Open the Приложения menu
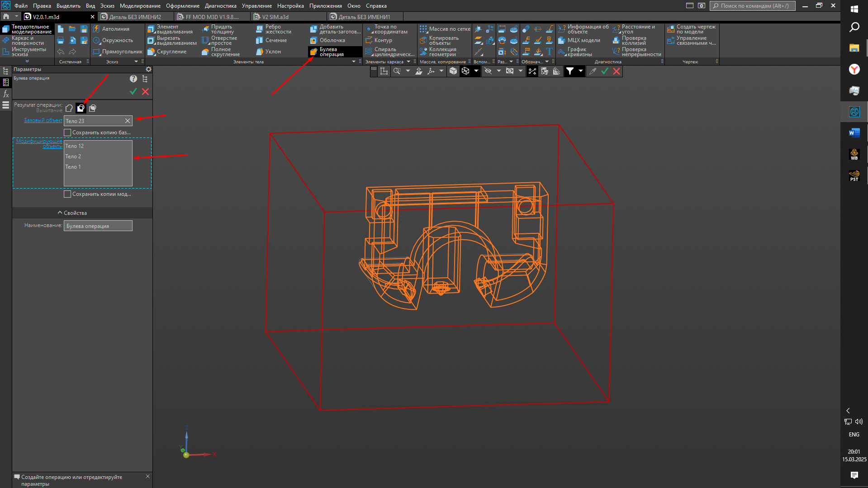 click(326, 6)
